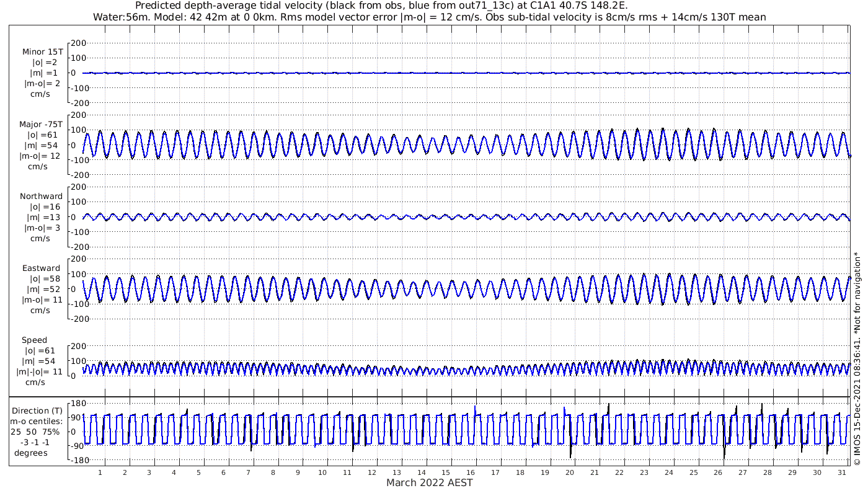Click the IMOS copyright 'Not for navigation' note

(x=857, y=358)
